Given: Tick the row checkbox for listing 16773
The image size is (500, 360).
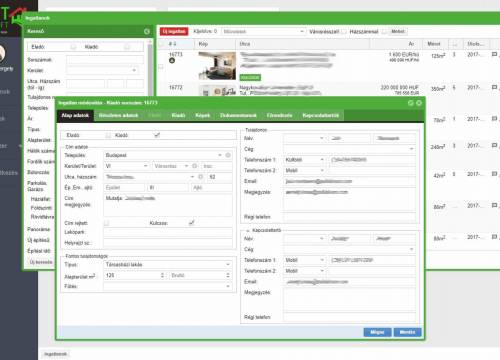Looking at the screenshot, I should click(x=161, y=67).
